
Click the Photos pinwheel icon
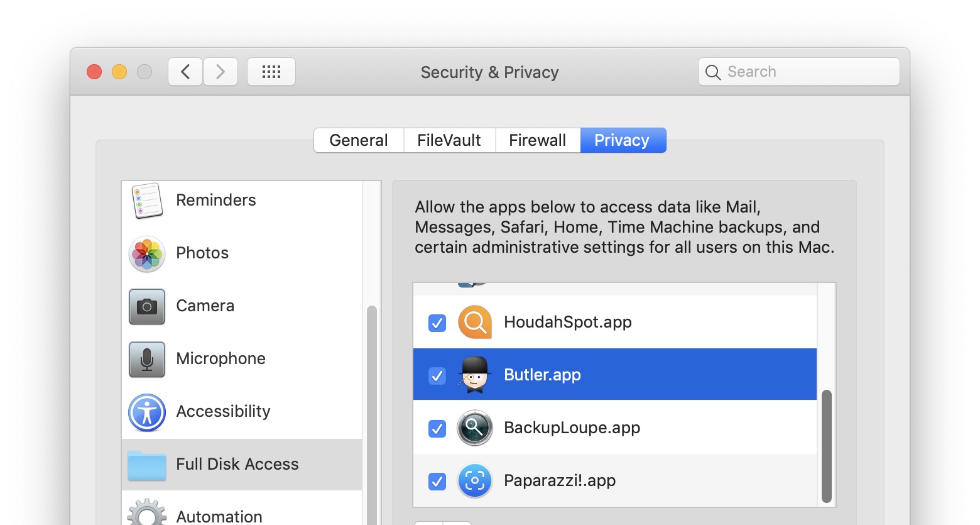click(x=147, y=253)
